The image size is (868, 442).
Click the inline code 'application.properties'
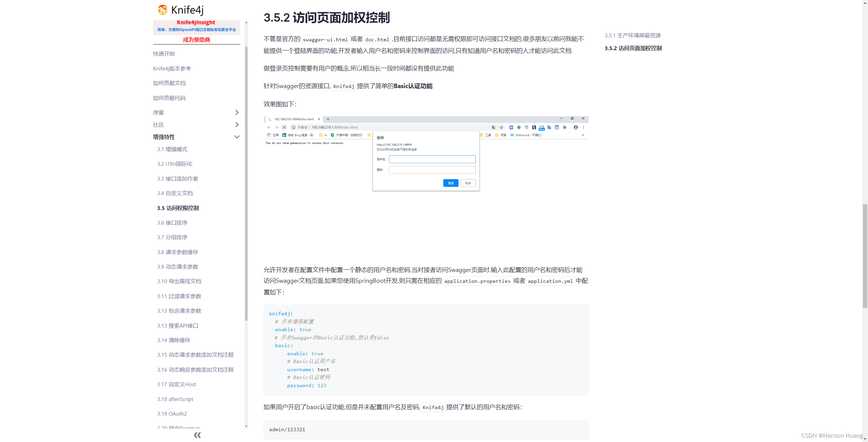(477, 281)
